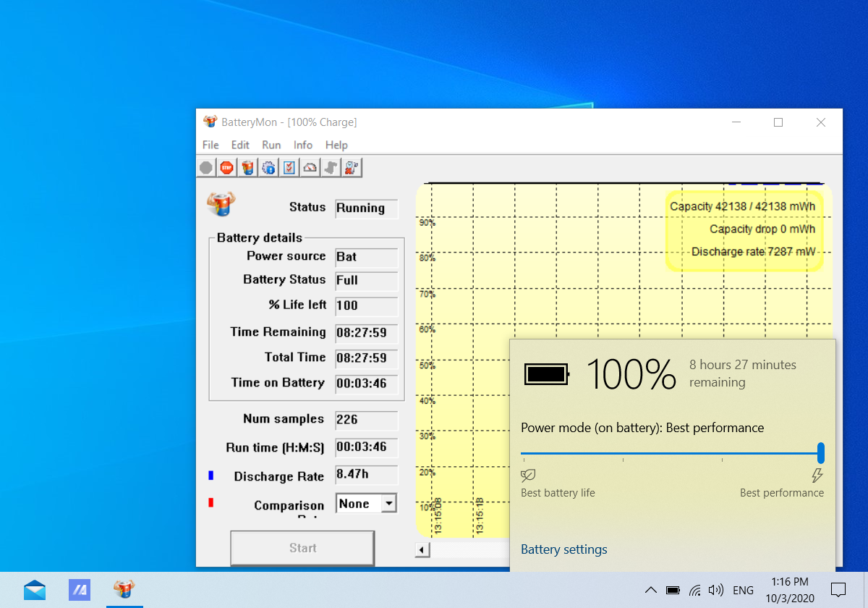The width and height of the screenshot is (868, 608).
Task: Click the 100% battery percentage in flyout
Action: point(631,374)
